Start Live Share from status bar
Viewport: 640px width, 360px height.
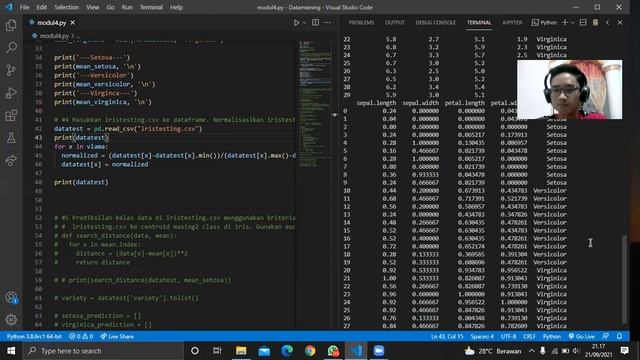coord(117,336)
